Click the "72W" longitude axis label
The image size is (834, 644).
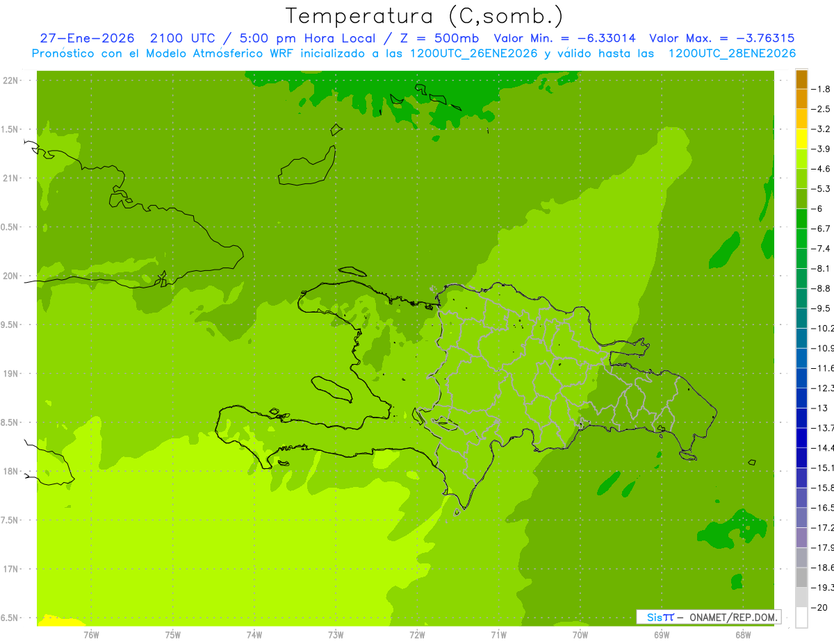(417, 634)
